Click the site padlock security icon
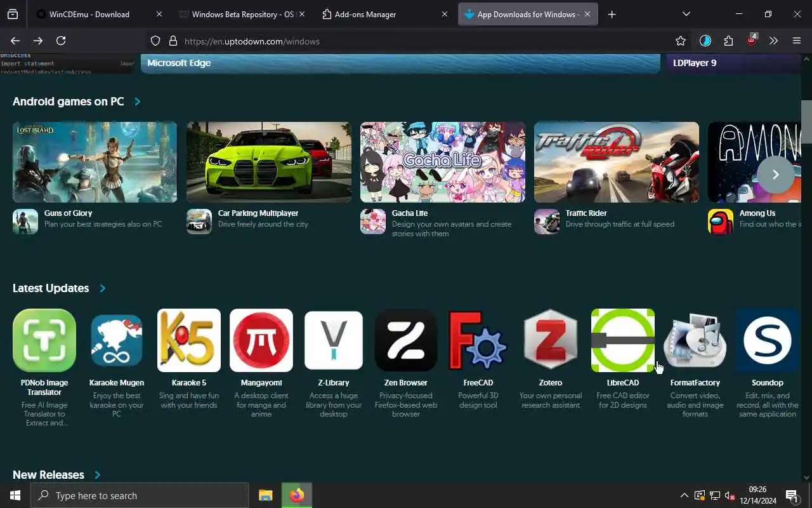Screen dimensions: 812x508 coord(173,41)
